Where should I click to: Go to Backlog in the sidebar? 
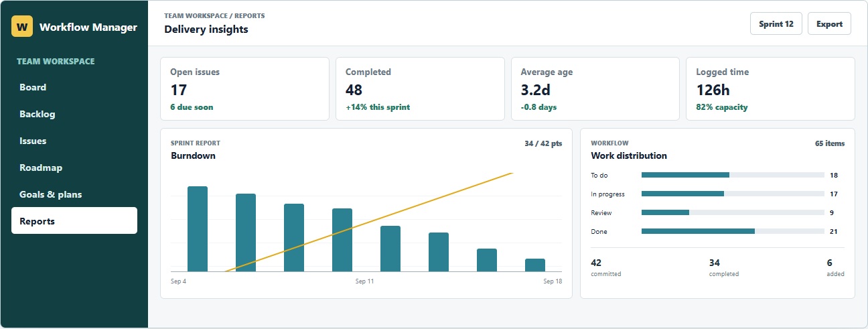click(x=74, y=114)
